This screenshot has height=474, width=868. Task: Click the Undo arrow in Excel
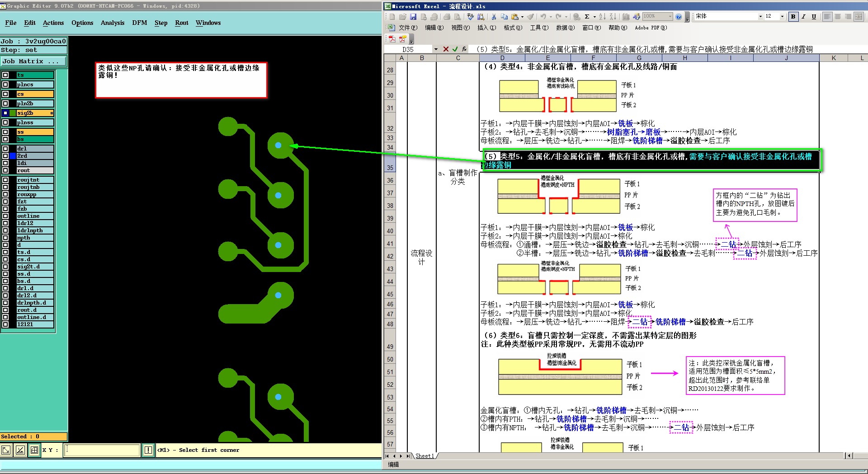click(543, 17)
